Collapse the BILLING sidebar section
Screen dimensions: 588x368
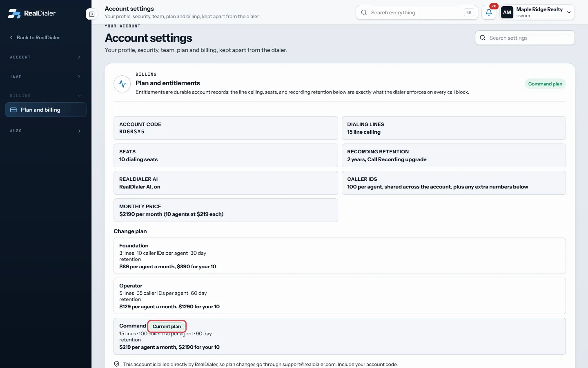[46, 96]
